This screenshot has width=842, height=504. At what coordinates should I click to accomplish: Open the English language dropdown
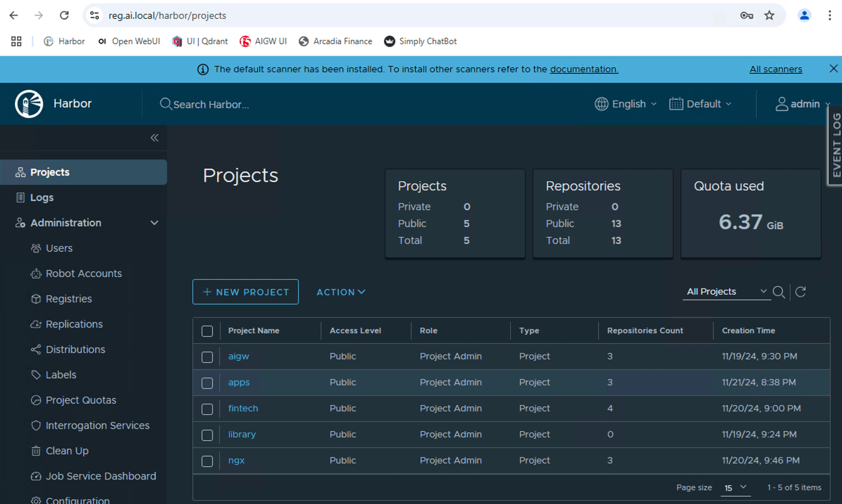point(626,104)
